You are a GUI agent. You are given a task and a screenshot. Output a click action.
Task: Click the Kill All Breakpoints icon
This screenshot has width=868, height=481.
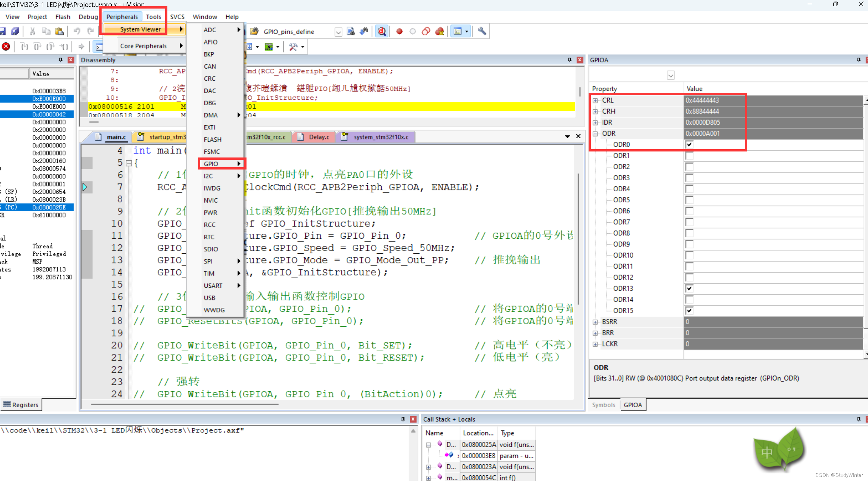(440, 31)
